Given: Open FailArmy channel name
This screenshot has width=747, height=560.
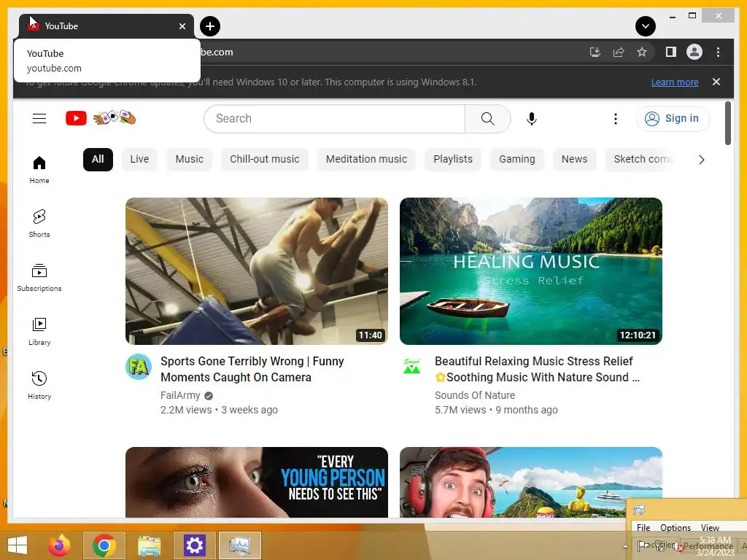Looking at the screenshot, I should click(x=180, y=395).
